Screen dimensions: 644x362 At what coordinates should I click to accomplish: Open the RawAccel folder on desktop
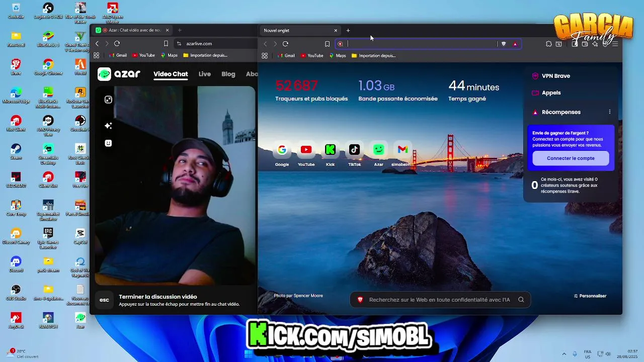coord(16,39)
